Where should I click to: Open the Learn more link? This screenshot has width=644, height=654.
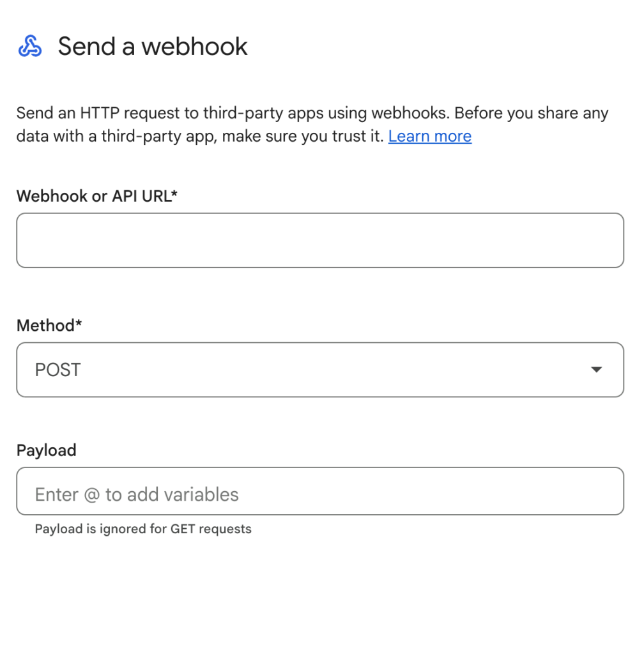pos(429,136)
